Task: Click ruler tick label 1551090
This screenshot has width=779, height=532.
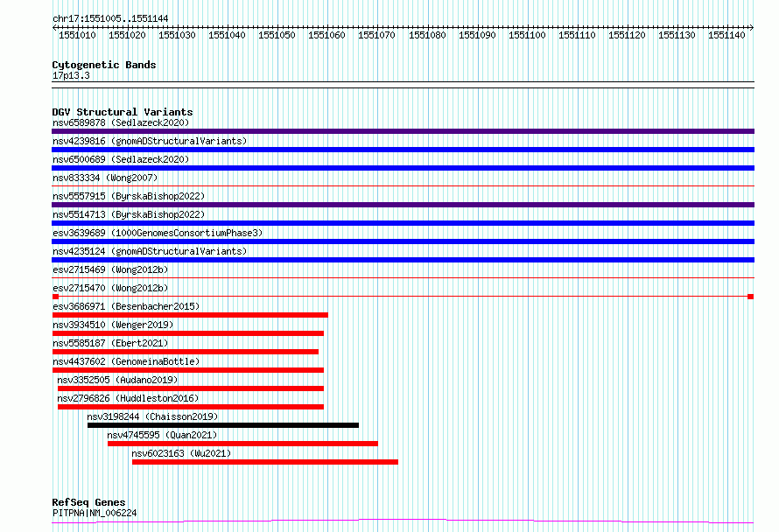Action: tap(477, 35)
